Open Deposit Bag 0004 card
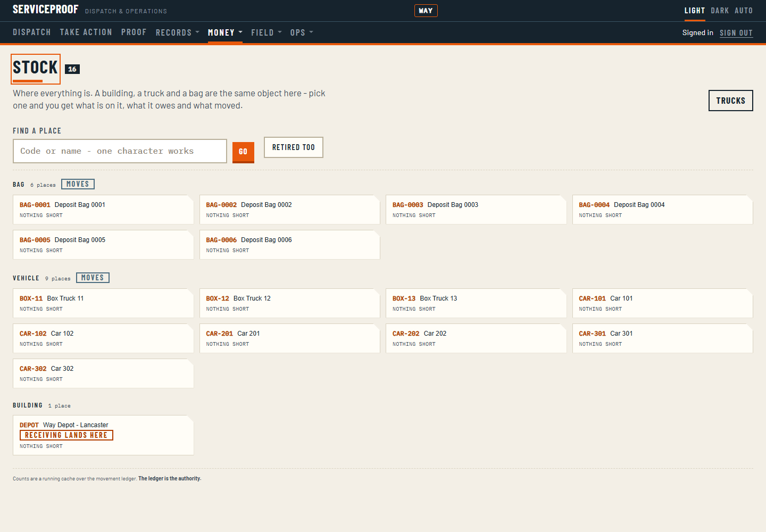This screenshot has width=766, height=532. point(663,210)
